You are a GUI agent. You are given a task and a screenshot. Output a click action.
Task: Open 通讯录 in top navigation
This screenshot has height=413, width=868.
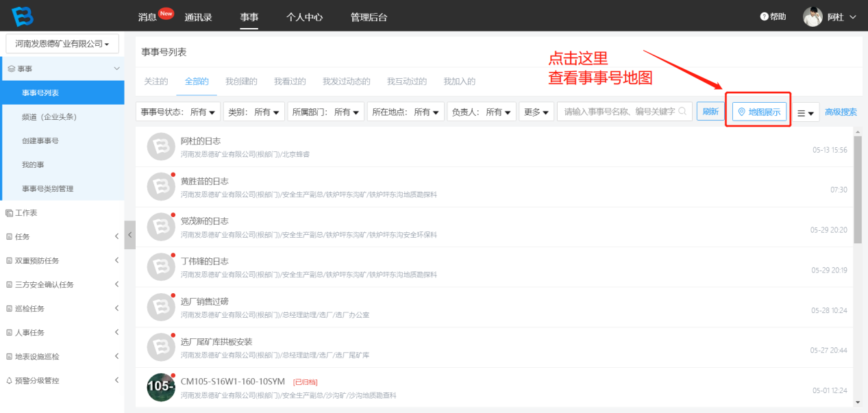(x=197, y=17)
